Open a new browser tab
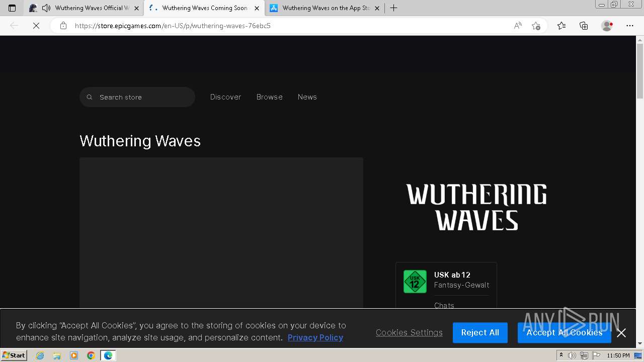The height and width of the screenshot is (362, 644). click(393, 8)
